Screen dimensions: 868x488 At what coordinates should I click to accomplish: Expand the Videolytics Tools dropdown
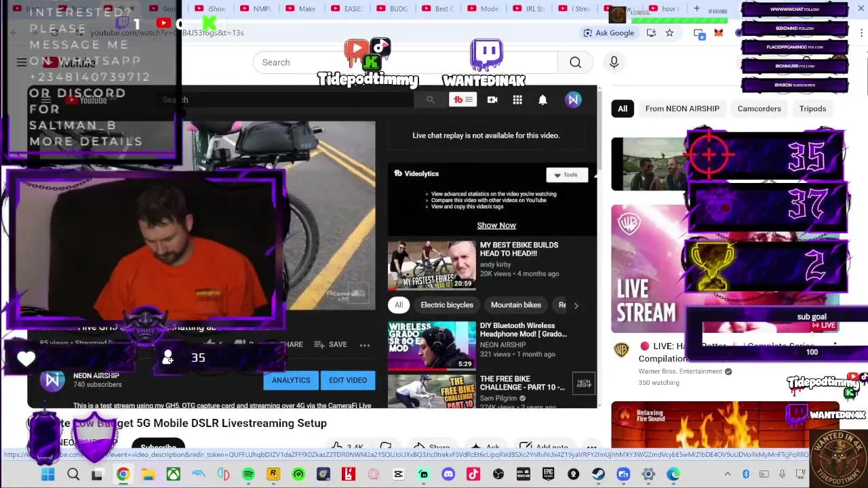[x=566, y=175]
